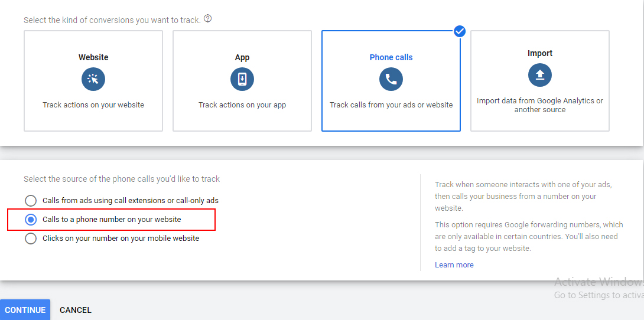Click the Website cursor icon
Image resolution: width=644 pixels, height=320 pixels.
click(93, 79)
